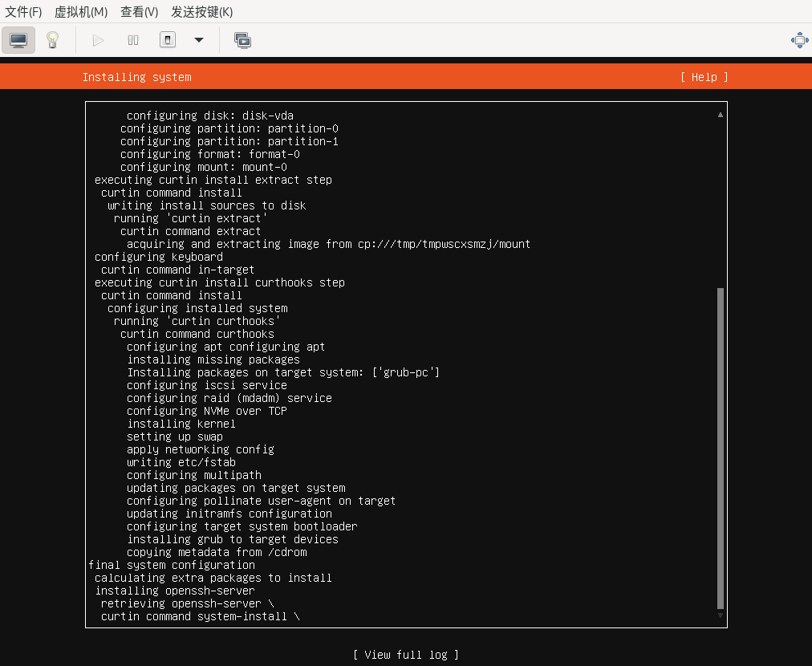Click 'configuring iscsi service' line

pyautogui.click(x=207, y=385)
